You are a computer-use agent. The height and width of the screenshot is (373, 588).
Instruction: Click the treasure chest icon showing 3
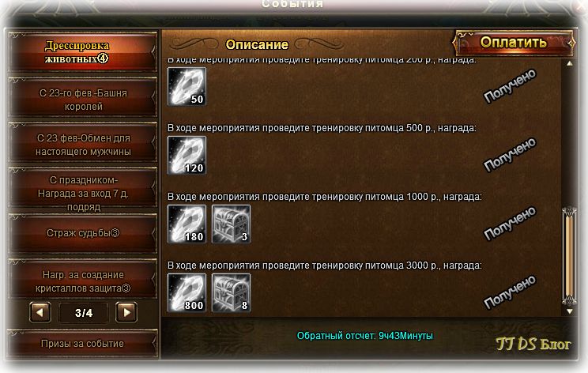[231, 224]
